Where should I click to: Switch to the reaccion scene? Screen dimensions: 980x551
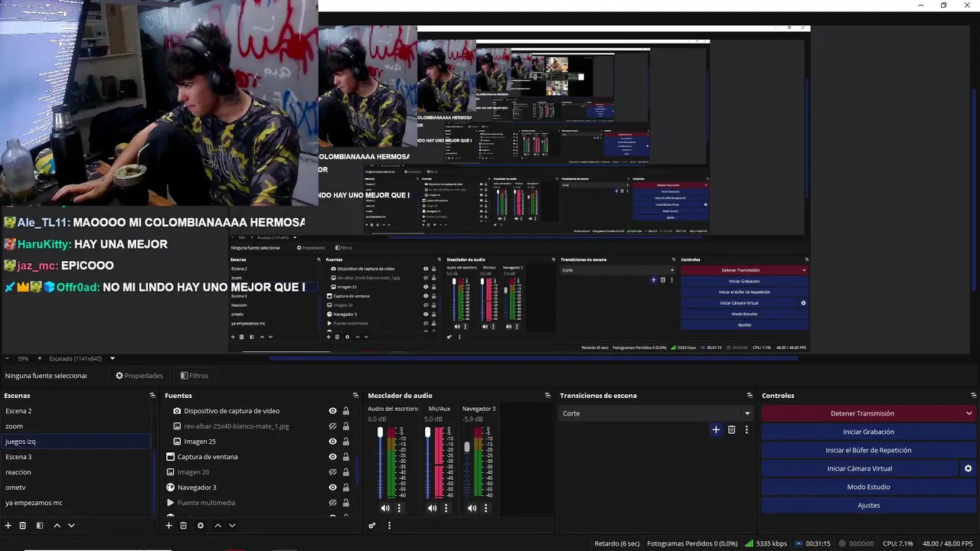point(76,472)
